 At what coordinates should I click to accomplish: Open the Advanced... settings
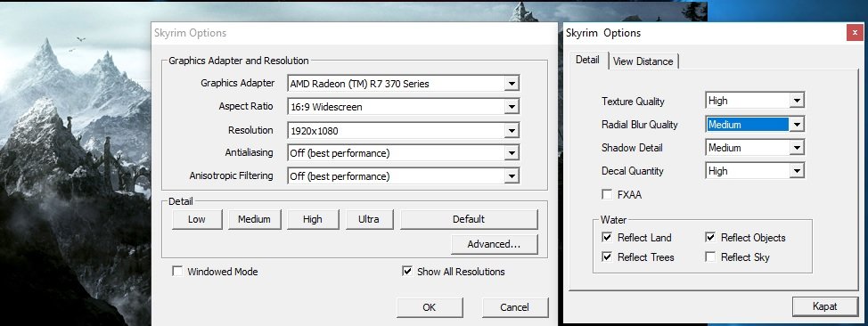pos(494,244)
